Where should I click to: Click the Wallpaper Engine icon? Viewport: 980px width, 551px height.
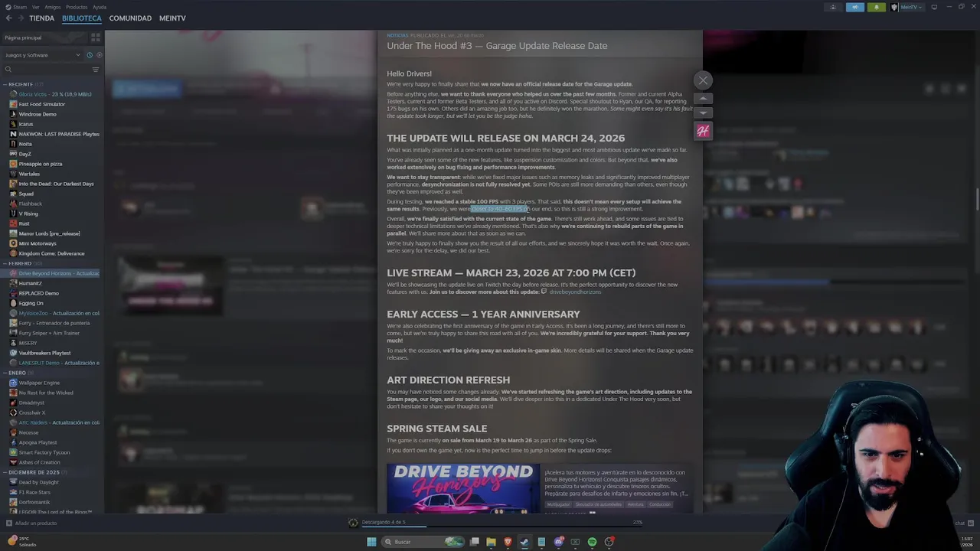click(x=13, y=383)
